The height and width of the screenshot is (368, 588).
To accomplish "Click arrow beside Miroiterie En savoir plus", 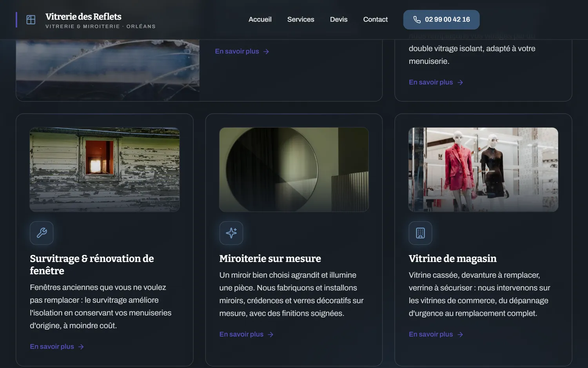I will [270, 335].
